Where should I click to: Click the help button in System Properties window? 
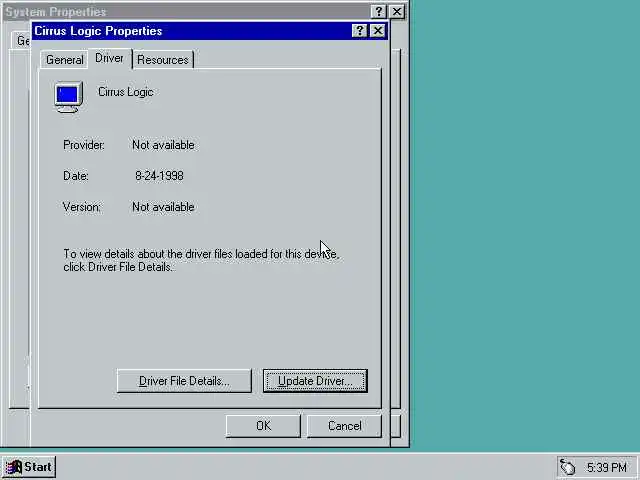tap(378, 11)
